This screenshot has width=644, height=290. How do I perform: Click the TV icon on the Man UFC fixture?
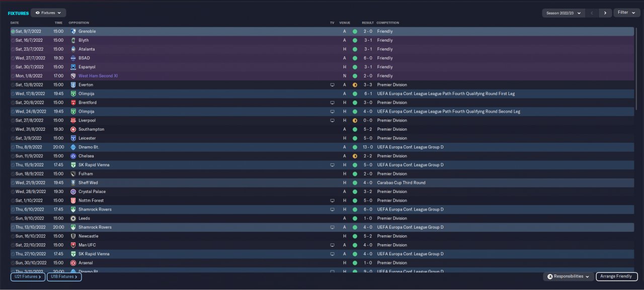coord(332,245)
